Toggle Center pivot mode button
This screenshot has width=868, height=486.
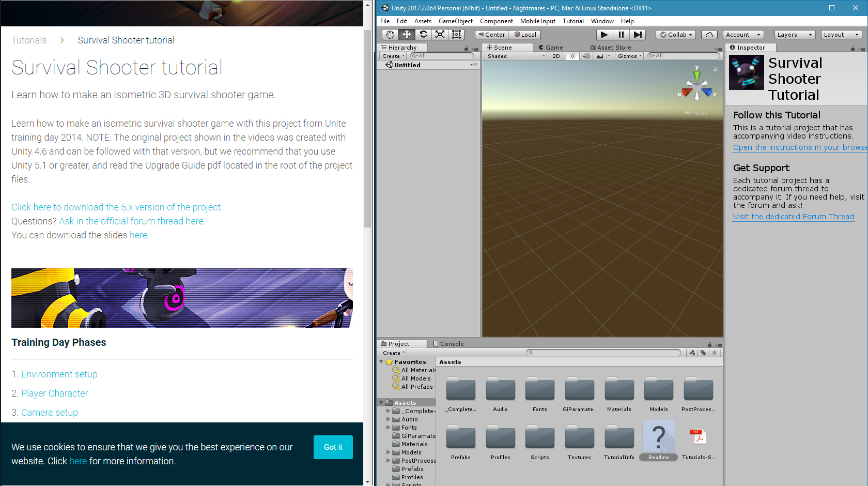point(492,35)
